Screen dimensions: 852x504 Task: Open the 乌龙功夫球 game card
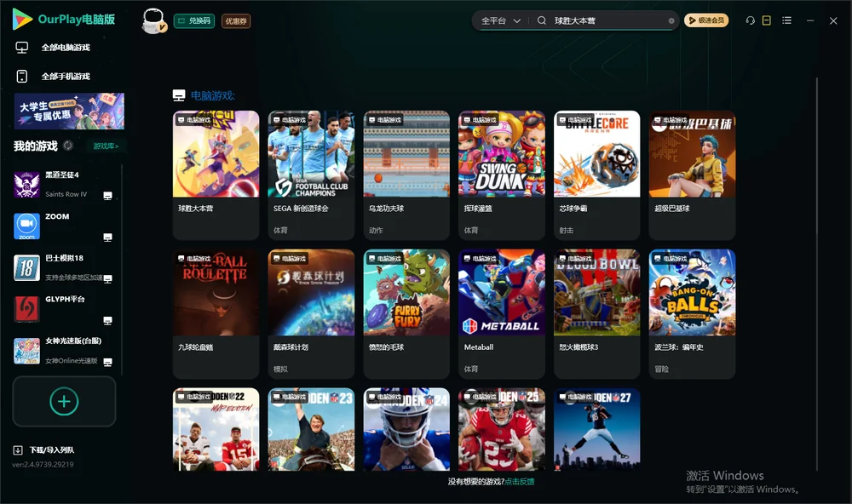click(406, 175)
